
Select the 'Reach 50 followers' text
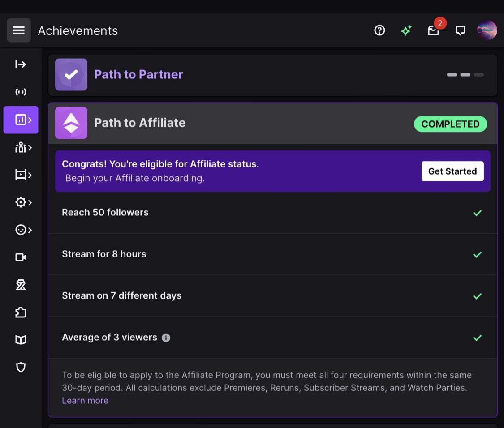(105, 212)
